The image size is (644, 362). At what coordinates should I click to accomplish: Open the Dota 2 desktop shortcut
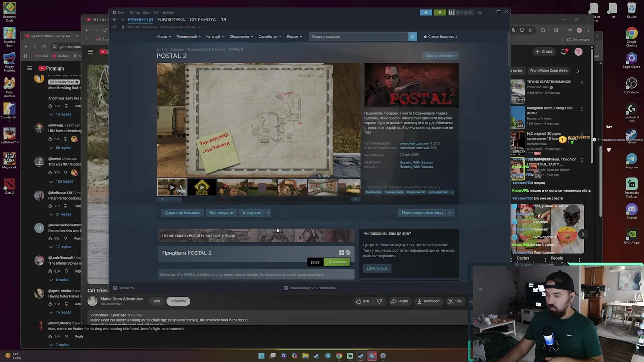9,186
